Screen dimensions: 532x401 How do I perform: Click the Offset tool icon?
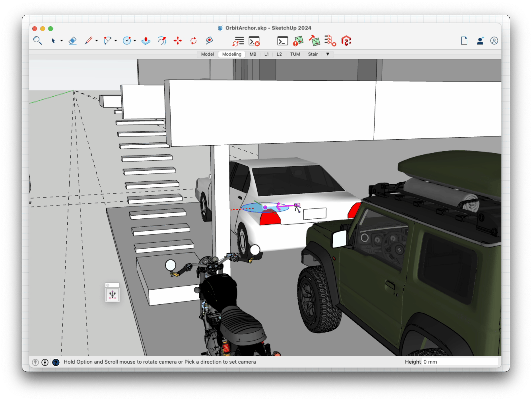pyautogui.click(x=162, y=41)
